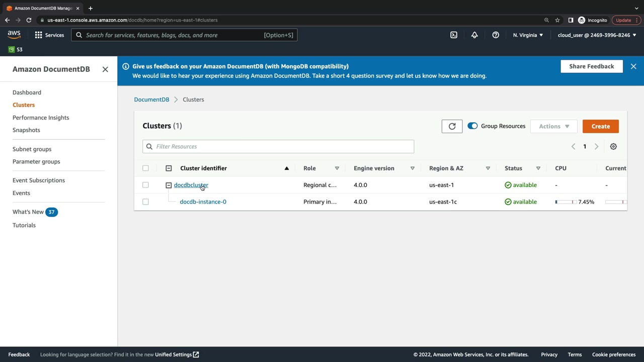This screenshot has height=362, width=644.
Task: Select the docdbcluster row checkbox
Action: [x=145, y=185]
